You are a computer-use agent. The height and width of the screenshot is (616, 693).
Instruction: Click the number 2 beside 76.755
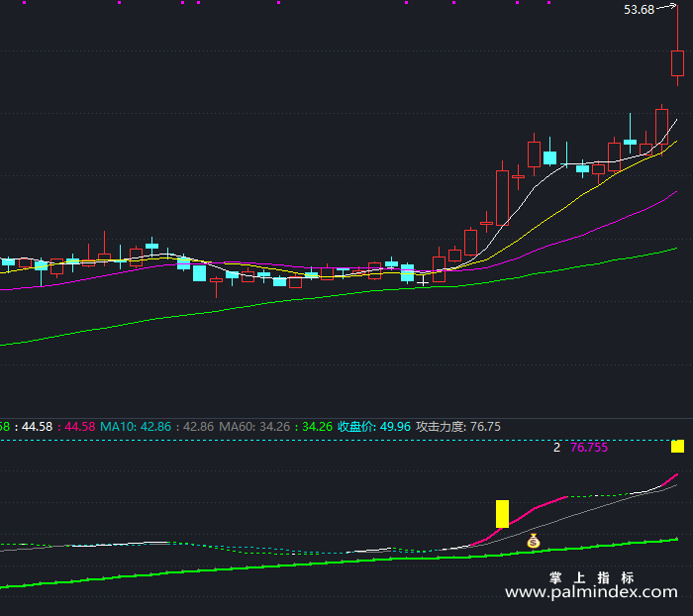pos(556,448)
